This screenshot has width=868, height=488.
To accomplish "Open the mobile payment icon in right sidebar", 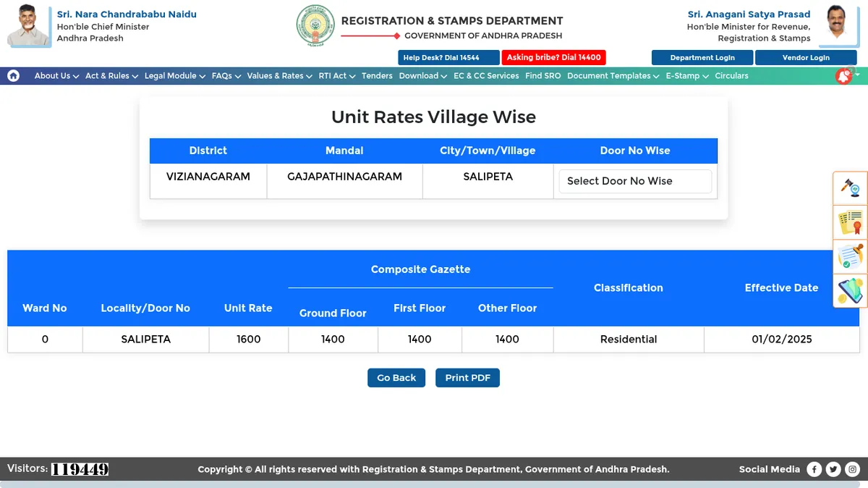I will tap(850, 290).
